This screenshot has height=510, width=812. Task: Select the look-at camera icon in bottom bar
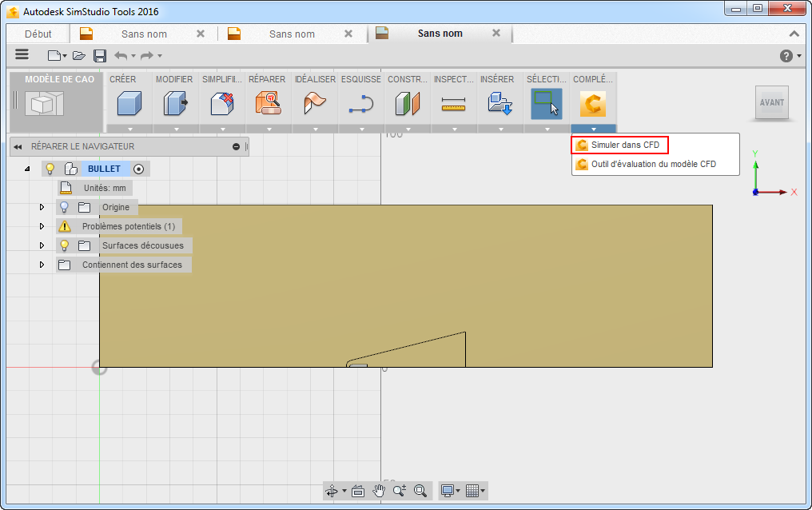pos(358,490)
